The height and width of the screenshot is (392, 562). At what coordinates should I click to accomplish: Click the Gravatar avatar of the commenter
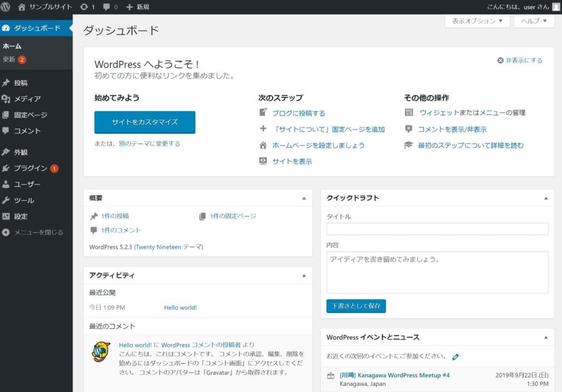tap(100, 352)
